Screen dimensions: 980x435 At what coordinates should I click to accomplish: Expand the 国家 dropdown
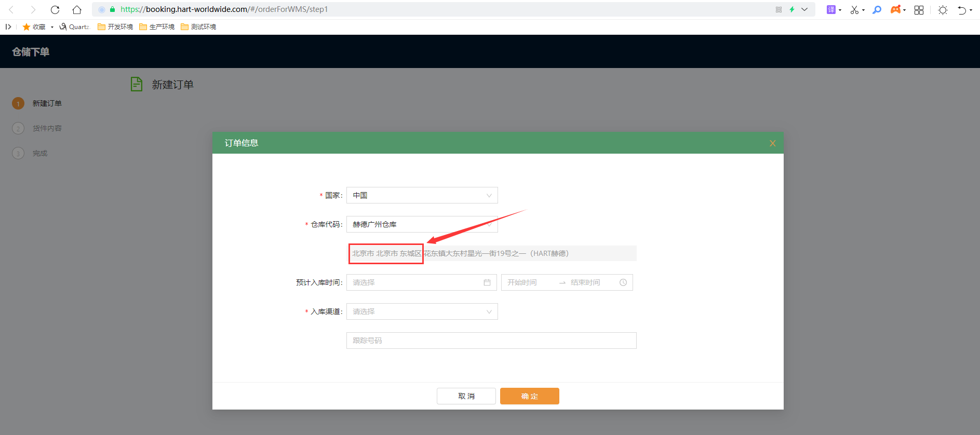pos(422,195)
